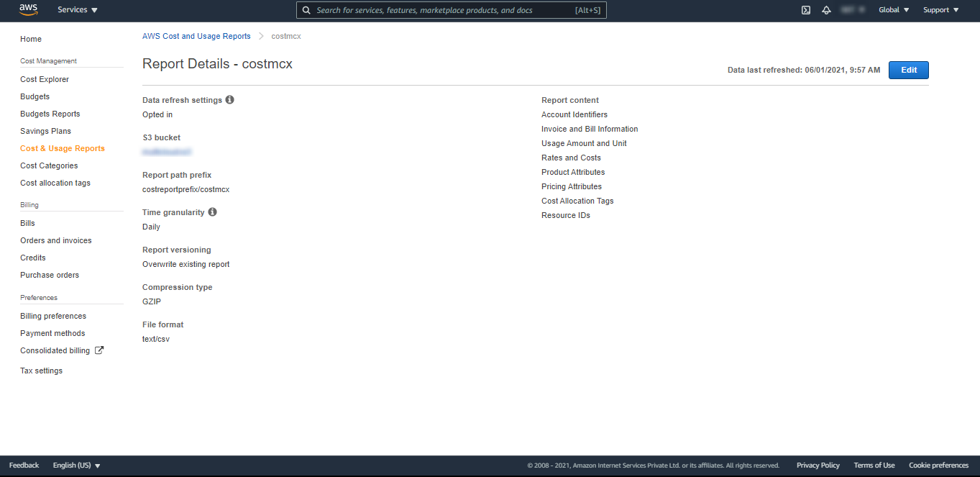
Task: Open the blurred S3 bucket link
Action: tap(167, 152)
